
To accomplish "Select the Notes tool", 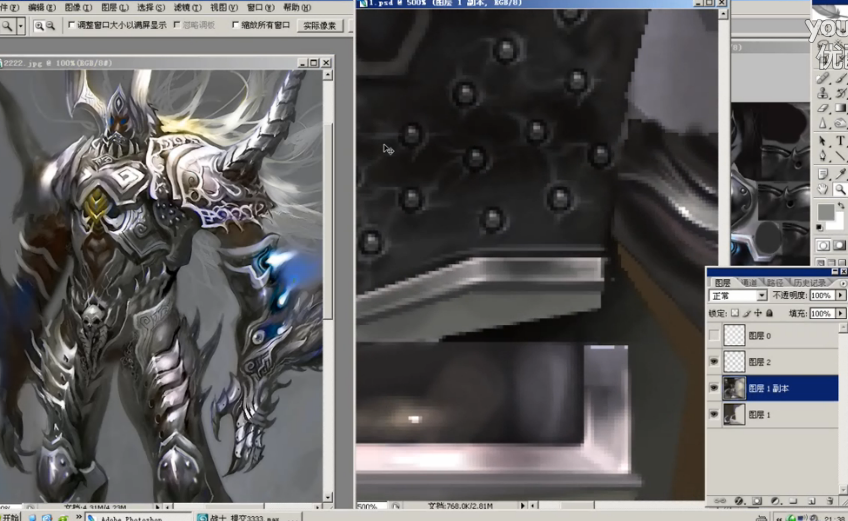I will pos(823,174).
